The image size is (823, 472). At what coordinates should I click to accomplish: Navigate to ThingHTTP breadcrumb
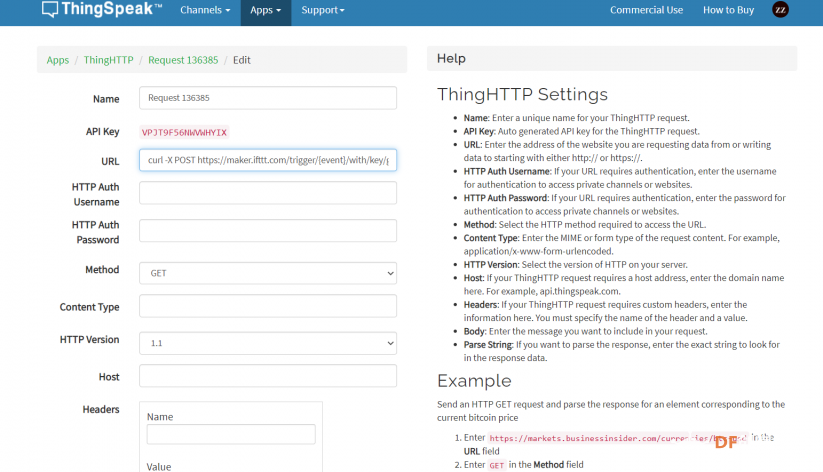point(109,60)
